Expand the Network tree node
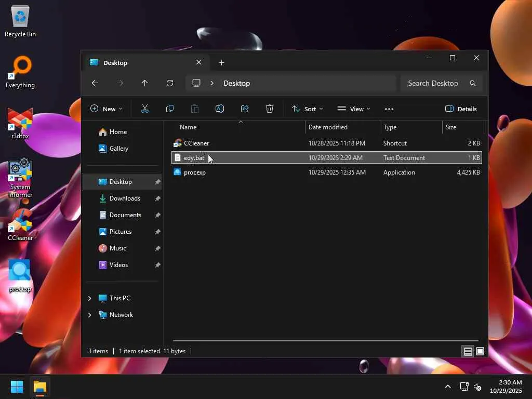This screenshot has width=532, height=399. [89, 315]
